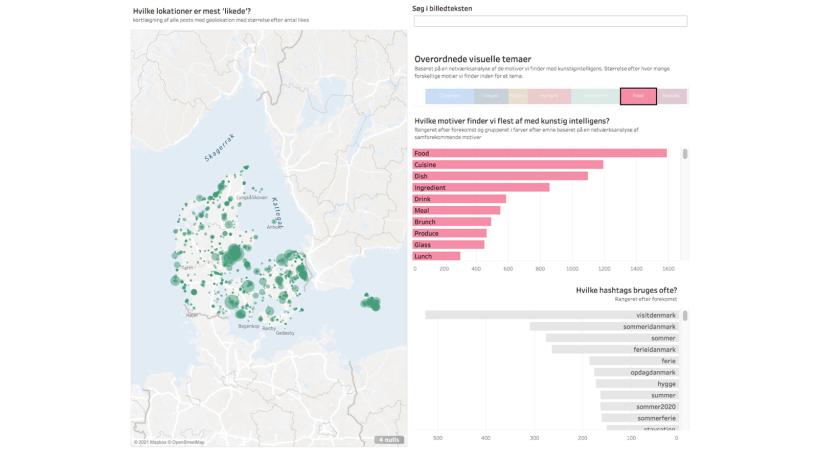The width and height of the screenshot is (814, 460).
Task: Click the Drink bar in motif chart
Action: [459, 199]
